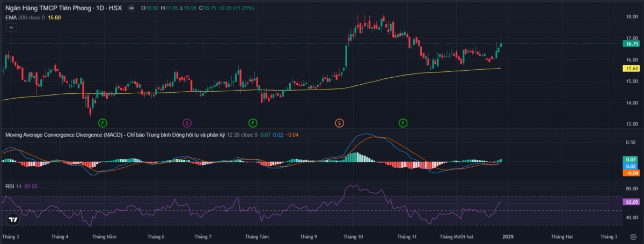Screen dimensions: 644x244
Task: Click the purple D dividend event marker
Action: (187, 123)
